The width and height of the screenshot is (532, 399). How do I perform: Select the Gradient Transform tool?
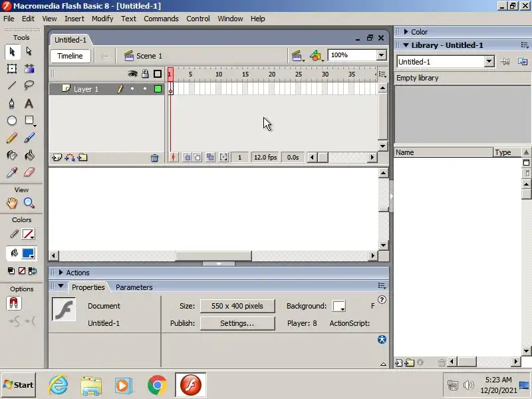(29, 69)
